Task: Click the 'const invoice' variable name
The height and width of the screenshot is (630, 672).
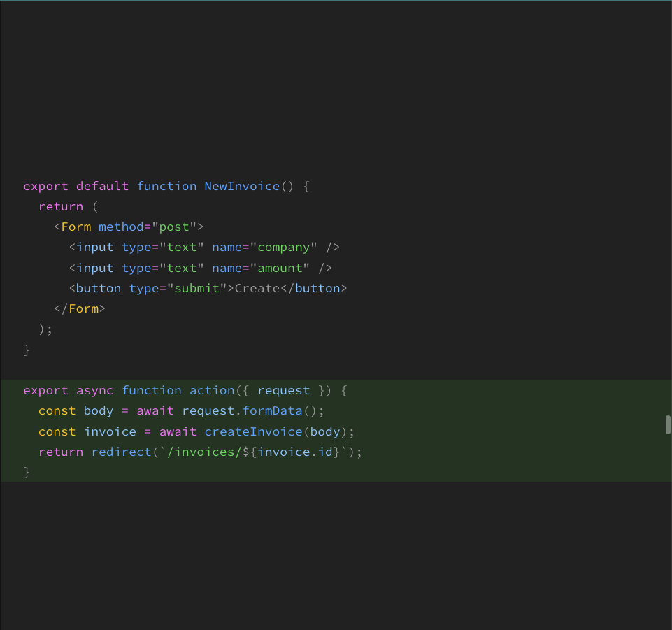Action: point(110,431)
